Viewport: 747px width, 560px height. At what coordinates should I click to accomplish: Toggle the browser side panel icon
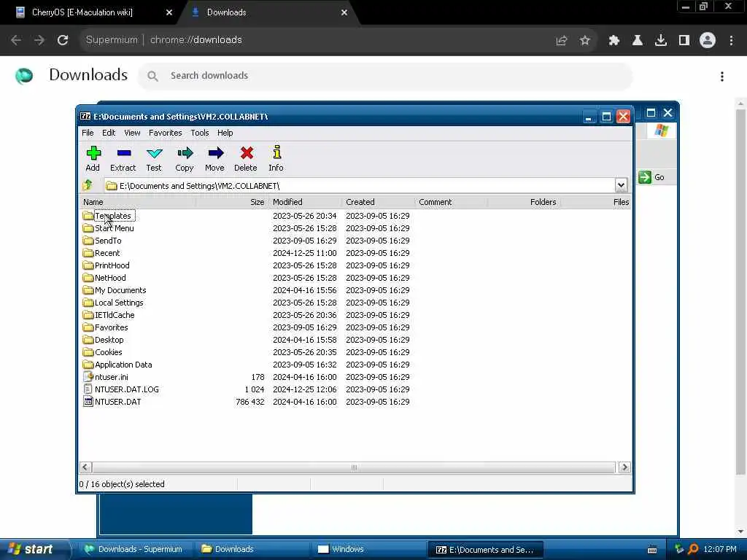tap(684, 41)
